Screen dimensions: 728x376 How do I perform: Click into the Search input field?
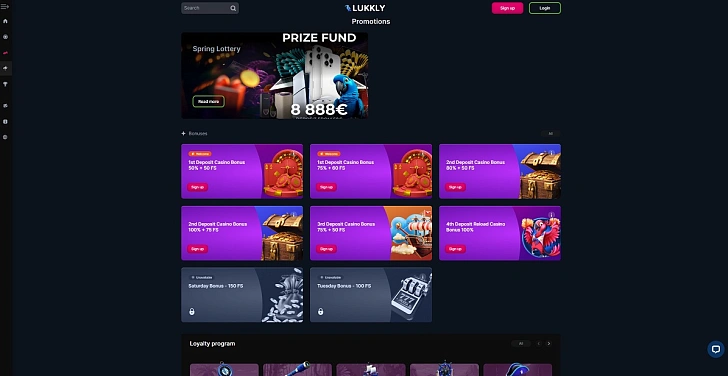[x=206, y=8]
